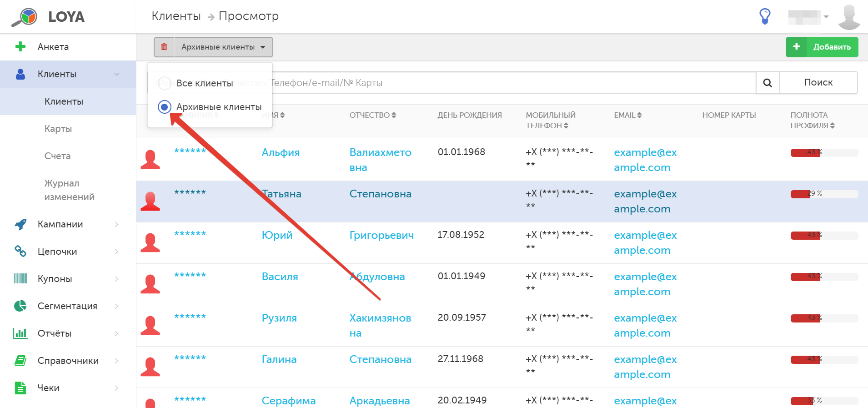The width and height of the screenshot is (868, 408).
Task: Click the Кампании rocket icon
Action: (x=20, y=224)
